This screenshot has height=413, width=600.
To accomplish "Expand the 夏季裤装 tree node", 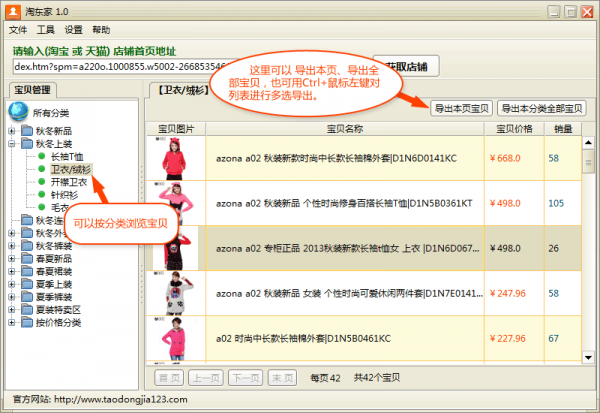I will [12, 297].
